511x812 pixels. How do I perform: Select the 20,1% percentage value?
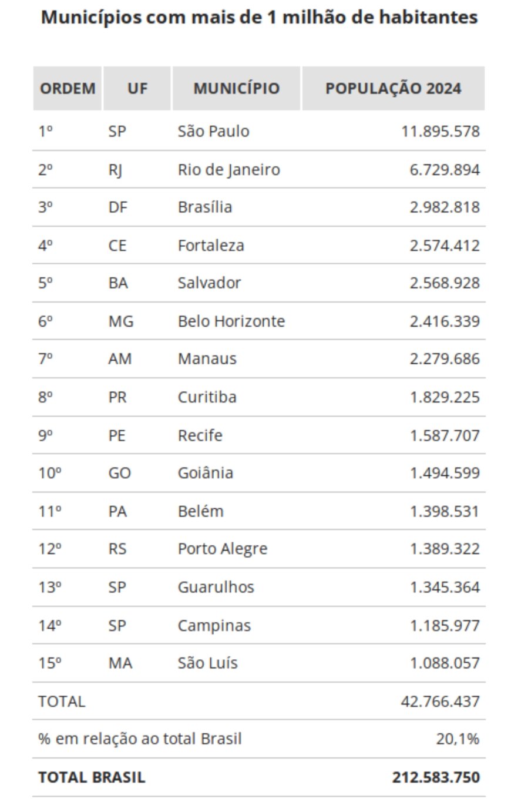(x=458, y=739)
